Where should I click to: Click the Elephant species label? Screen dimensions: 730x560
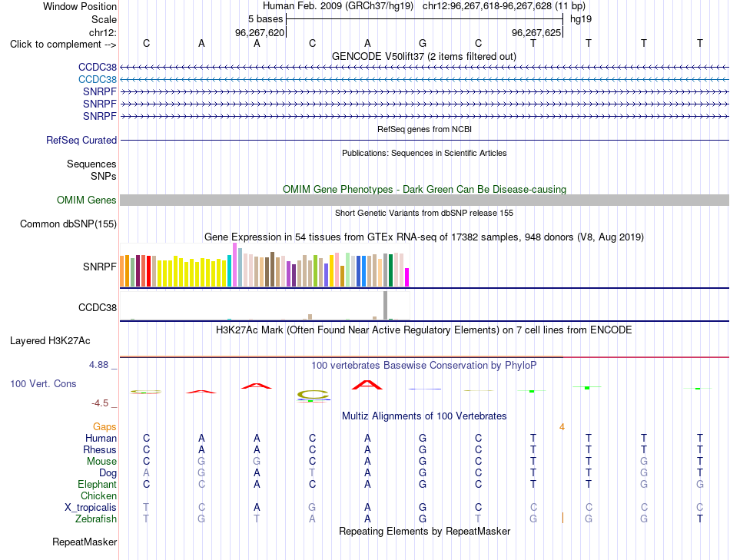pos(98,485)
